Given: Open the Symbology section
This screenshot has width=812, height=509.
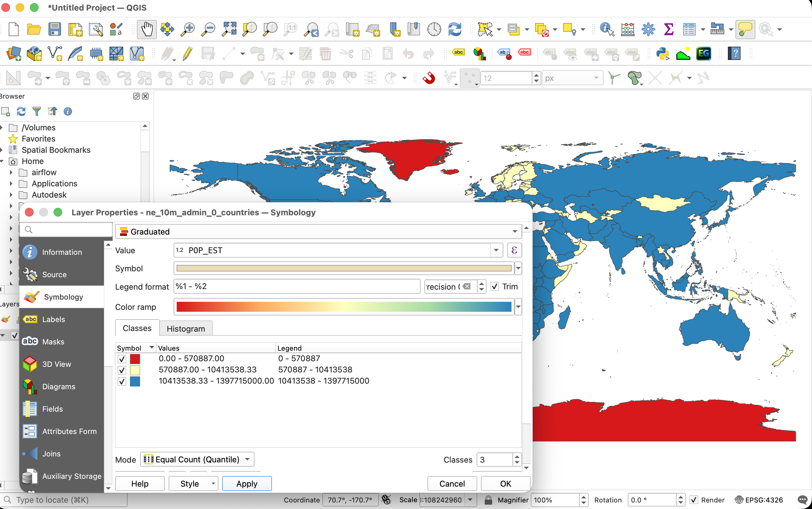Looking at the screenshot, I should tap(62, 297).
